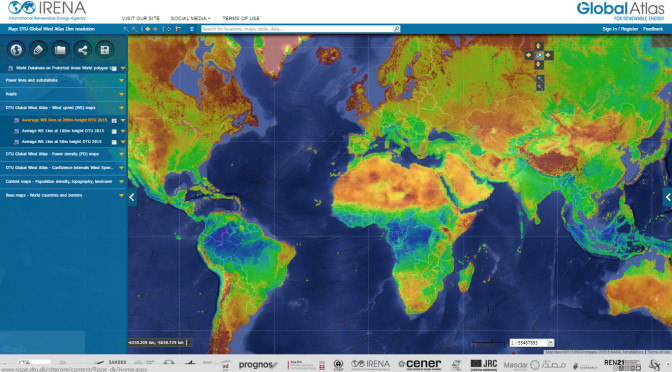Collapse the left layers panel with the chevron
Image resolution: width=672 pixels, height=372 pixels.
click(x=132, y=197)
